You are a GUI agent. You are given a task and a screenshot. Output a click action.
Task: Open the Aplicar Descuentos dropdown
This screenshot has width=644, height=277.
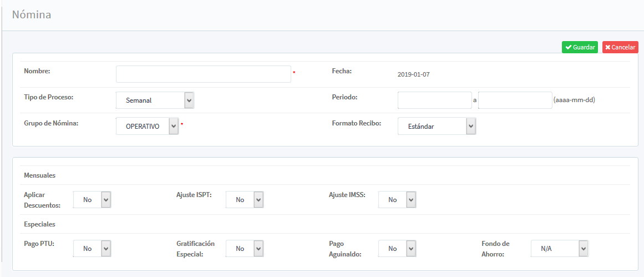point(92,200)
